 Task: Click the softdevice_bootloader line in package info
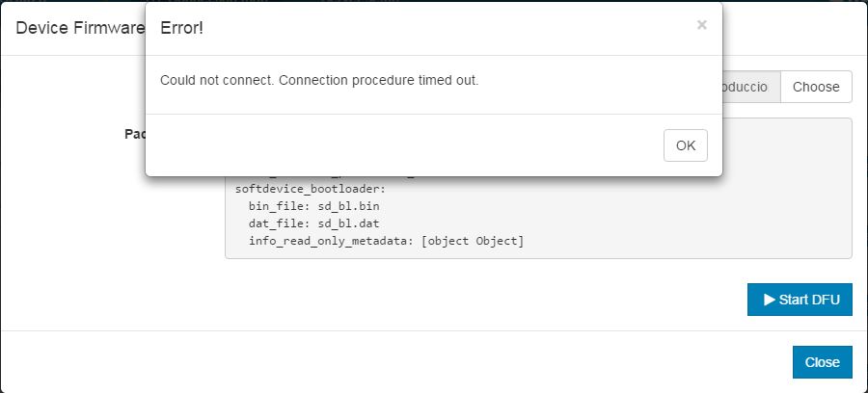(x=310, y=189)
